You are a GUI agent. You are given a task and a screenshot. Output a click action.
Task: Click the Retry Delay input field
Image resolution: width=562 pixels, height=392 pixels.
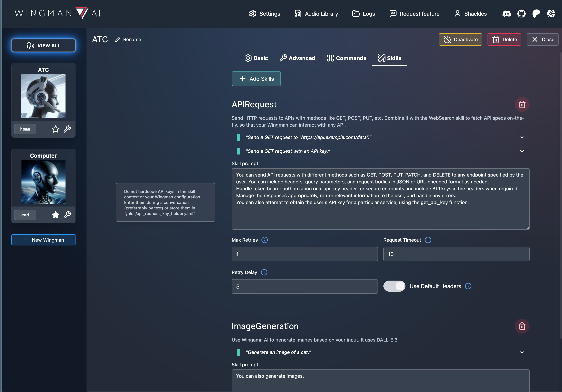point(304,286)
